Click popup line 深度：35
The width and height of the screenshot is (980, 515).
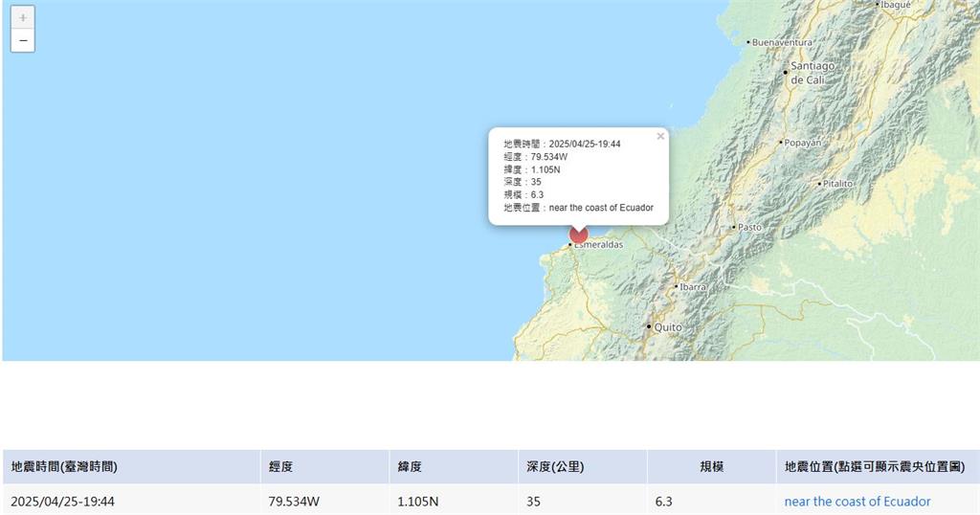coord(523,182)
